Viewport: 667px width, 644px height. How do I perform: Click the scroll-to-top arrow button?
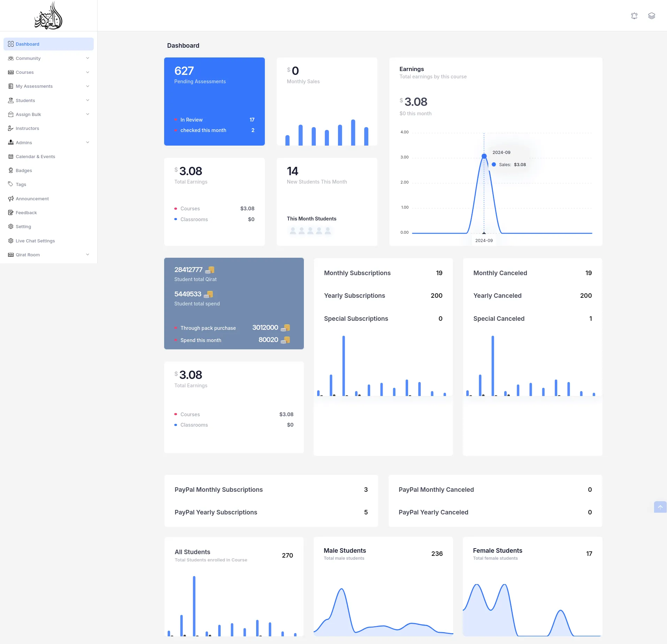(660, 507)
